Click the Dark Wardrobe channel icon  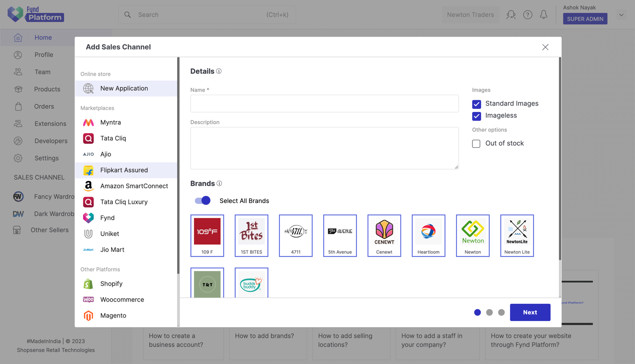tap(18, 214)
